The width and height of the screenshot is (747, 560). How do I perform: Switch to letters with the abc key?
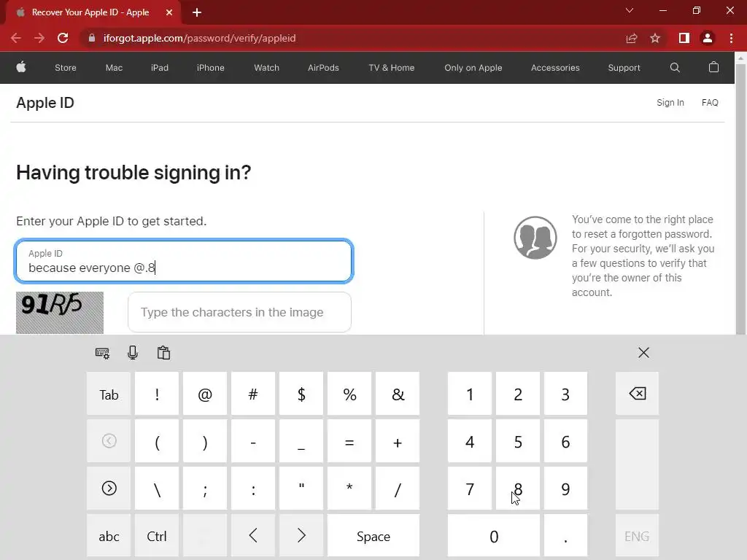pos(109,535)
